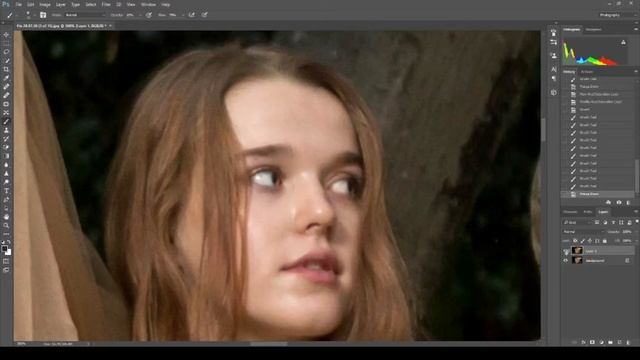Add layer style fx icon

(583, 342)
